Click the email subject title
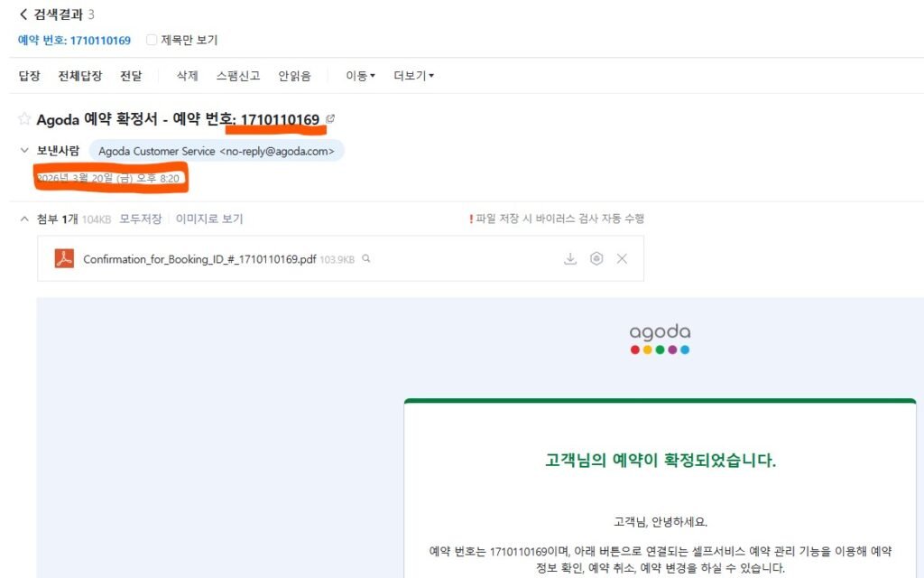 coord(178,119)
